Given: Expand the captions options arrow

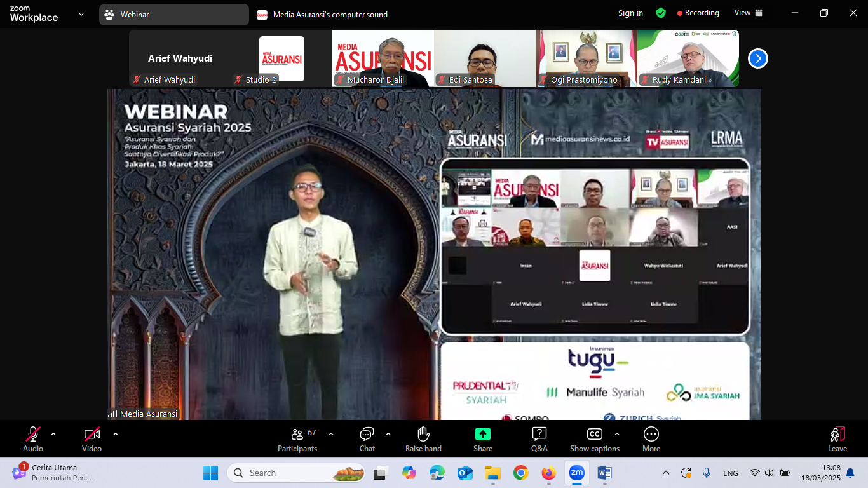Looking at the screenshot, I should tap(616, 434).
